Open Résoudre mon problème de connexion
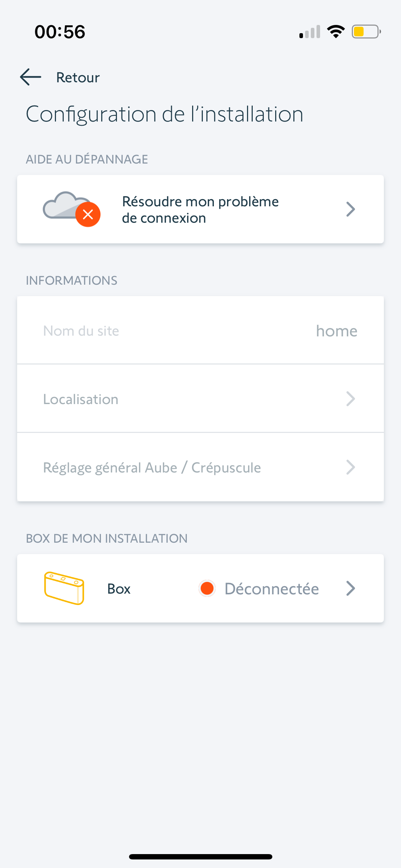The width and height of the screenshot is (401, 868). 200,210
